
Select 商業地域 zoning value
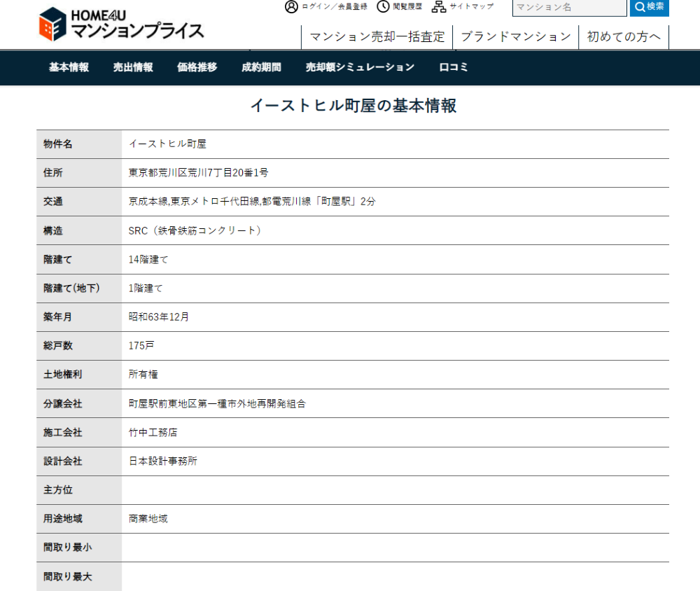click(x=148, y=519)
